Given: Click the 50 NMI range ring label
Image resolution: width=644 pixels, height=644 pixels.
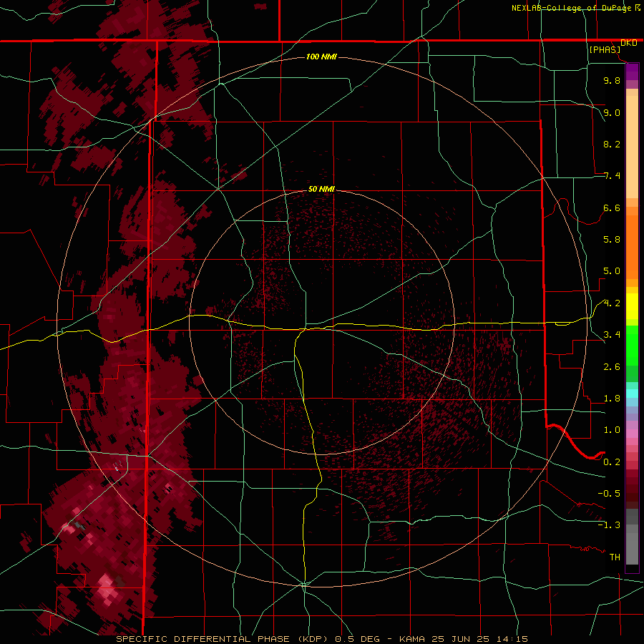Looking at the screenshot, I should (321, 189).
